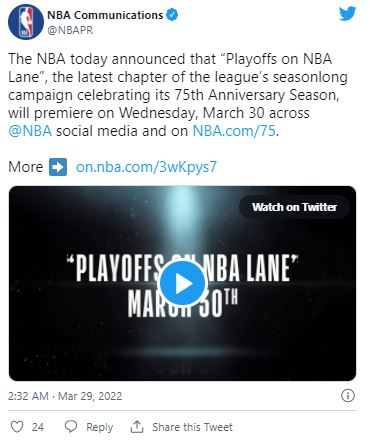
Task: Click Share this Tweet text
Action: pos(192,427)
